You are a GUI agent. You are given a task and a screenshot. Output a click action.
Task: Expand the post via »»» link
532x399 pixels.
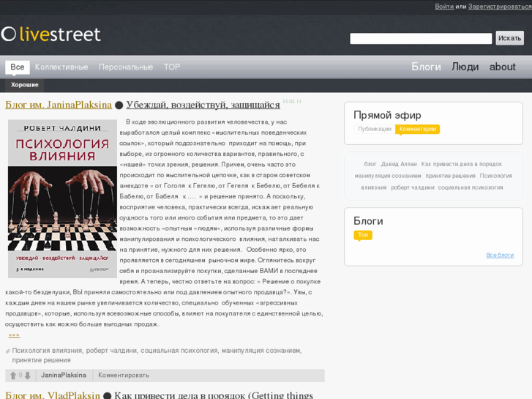tap(14, 335)
